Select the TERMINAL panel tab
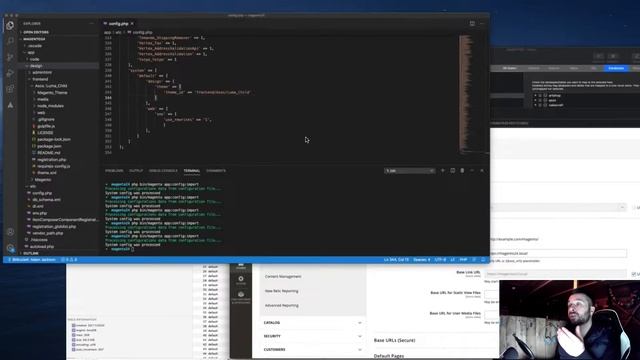This screenshot has height=360, width=640. (x=191, y=171)
